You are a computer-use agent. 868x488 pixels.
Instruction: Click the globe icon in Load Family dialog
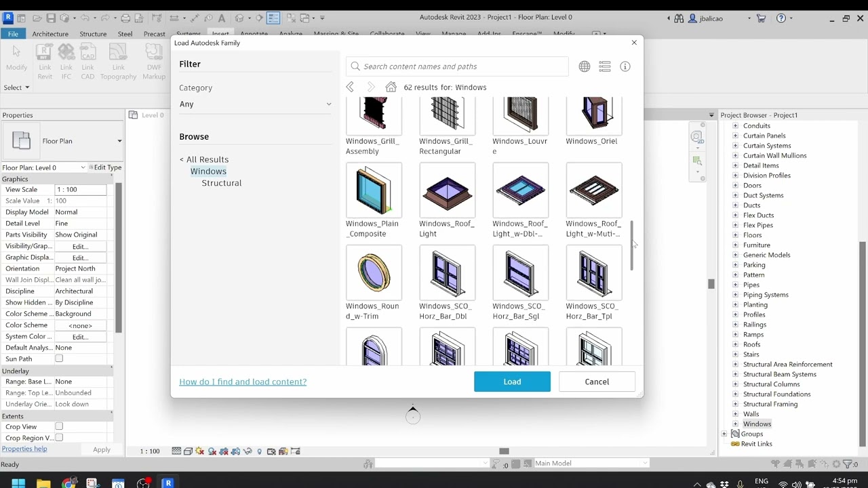585,66
